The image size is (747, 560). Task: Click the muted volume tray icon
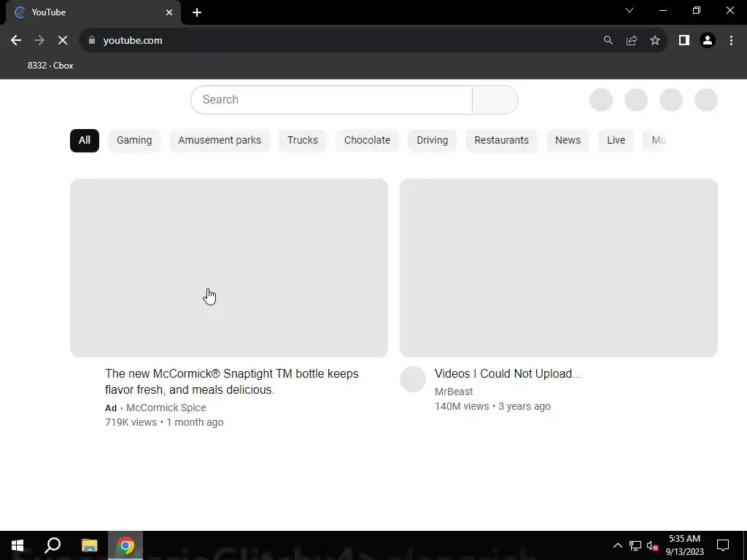pos(652,545)
